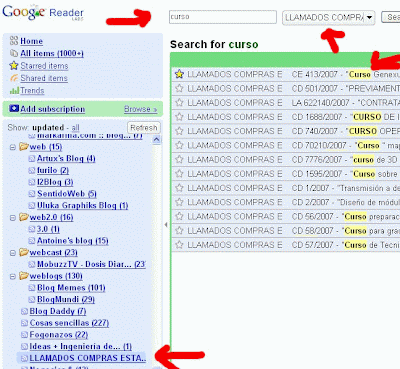This screenshot has width=400, height=369.
Task: Open the Home link in sidebar
Action: [x=31, y=41]
